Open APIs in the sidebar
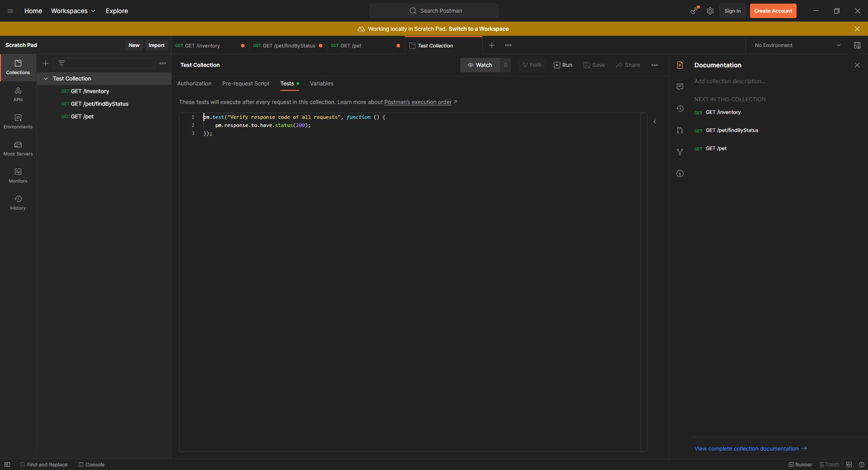868x470 pixels. [18, 94]
